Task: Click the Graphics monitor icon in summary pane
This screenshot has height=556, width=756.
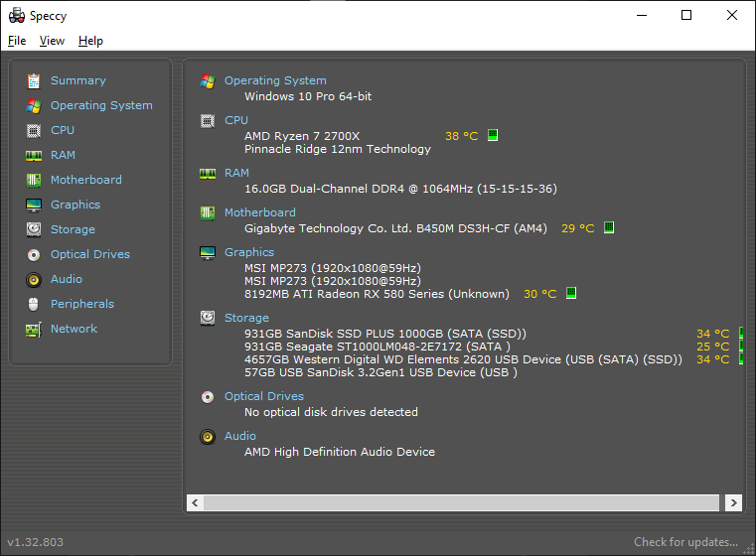Action: [208, 253]
